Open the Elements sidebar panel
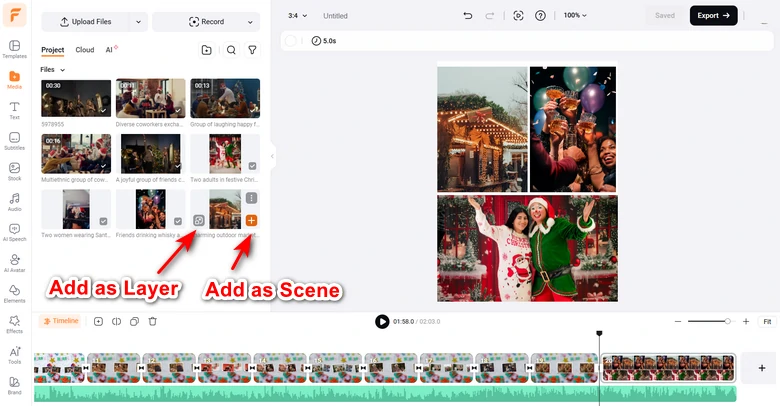The height and width of the screenshot is (406, 780). 14,294
